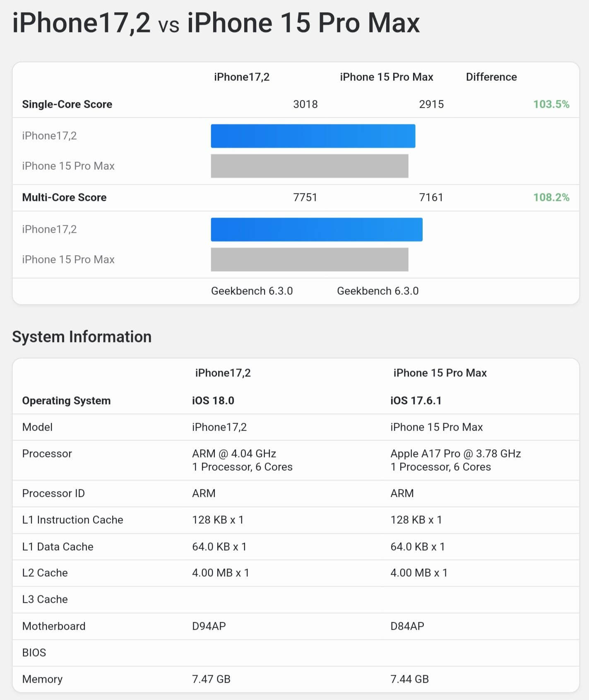
Task: Click the Geekbench 6.3.0 text under iPhone17,2
Action: coord(252,291)
